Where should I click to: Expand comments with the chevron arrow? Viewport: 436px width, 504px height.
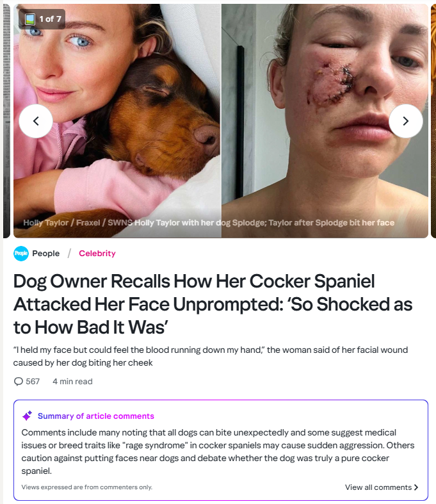tap(417, 487)
